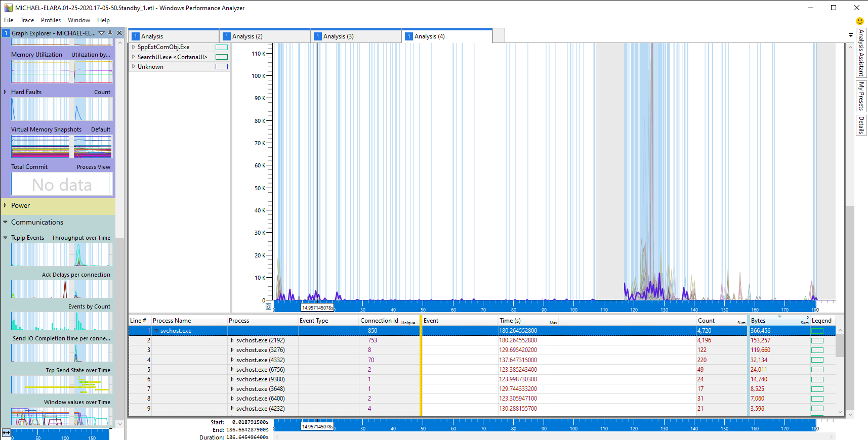The height and width of the screenshot is (440, 868).
Task: Open the Profiles menu
Action: (51, 20)
